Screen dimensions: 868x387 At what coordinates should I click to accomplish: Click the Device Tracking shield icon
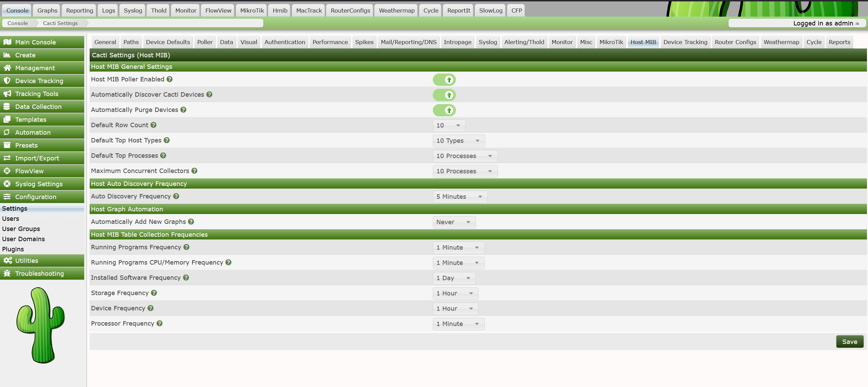coord(7,81)
